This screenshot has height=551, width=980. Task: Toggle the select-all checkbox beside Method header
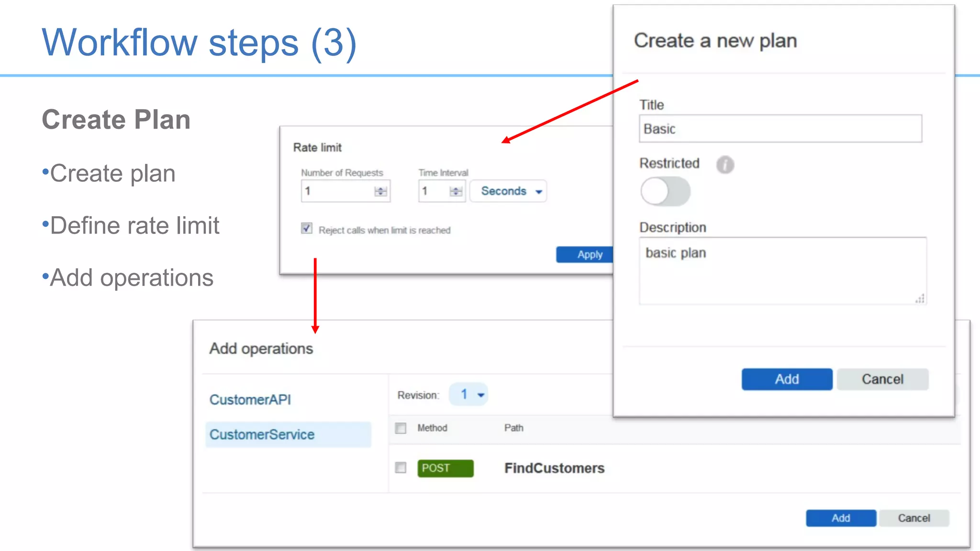pos(401,428)
